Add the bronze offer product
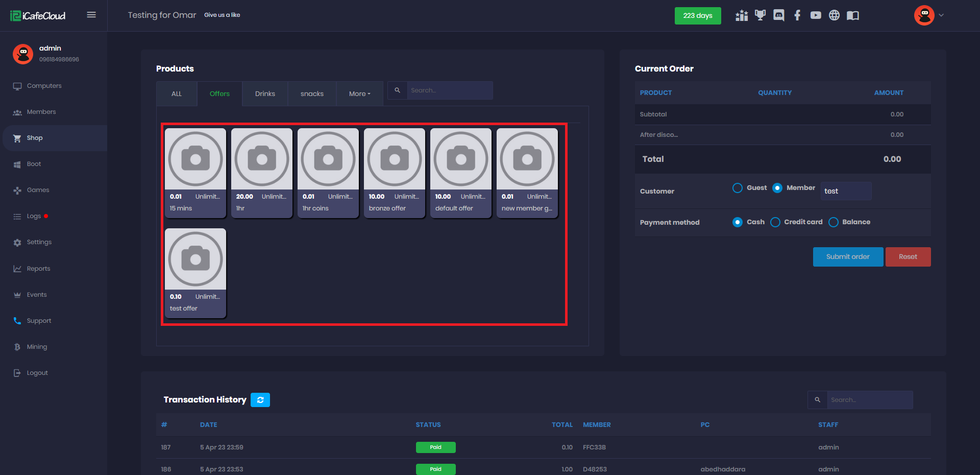The height and width of the screenshot is (475, 980). [394, 173]
